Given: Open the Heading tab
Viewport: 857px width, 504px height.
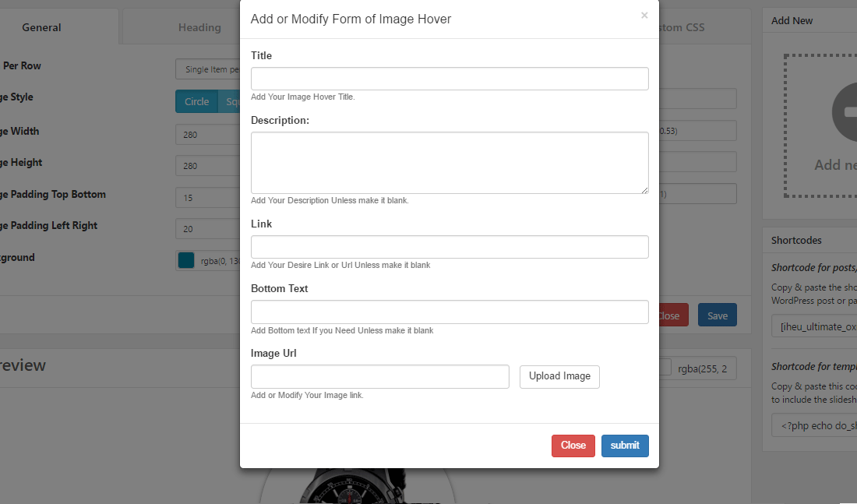Looking at the screenshot, I should (x=199, y=27).
